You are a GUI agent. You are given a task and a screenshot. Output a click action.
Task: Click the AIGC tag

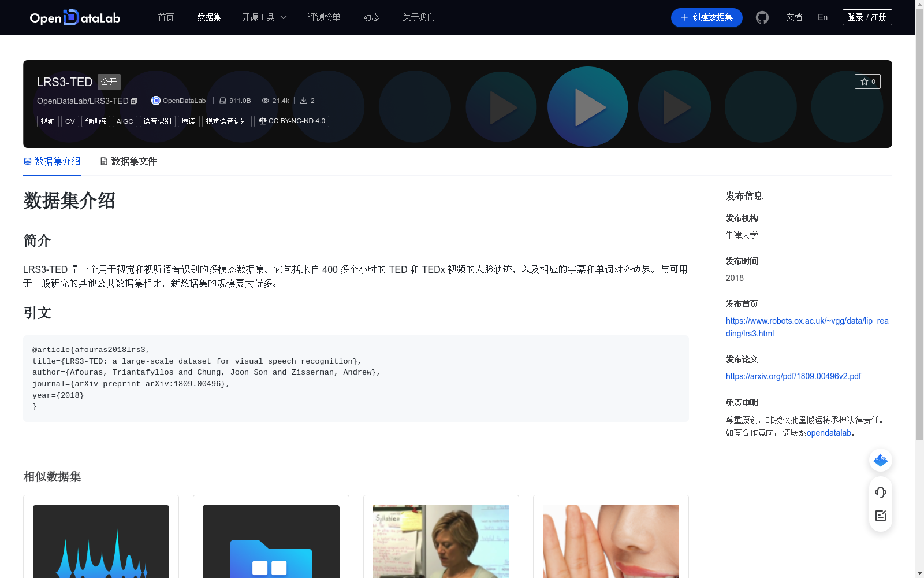(125, 121)
